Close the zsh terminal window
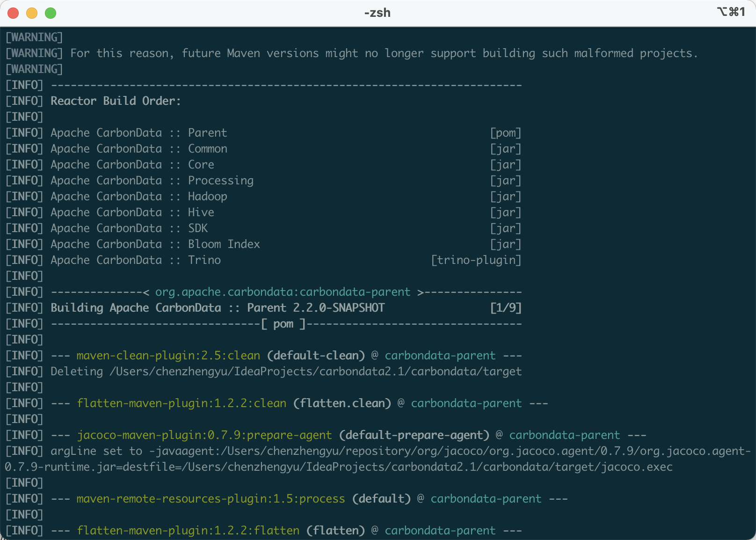 (x=13, y=13)
